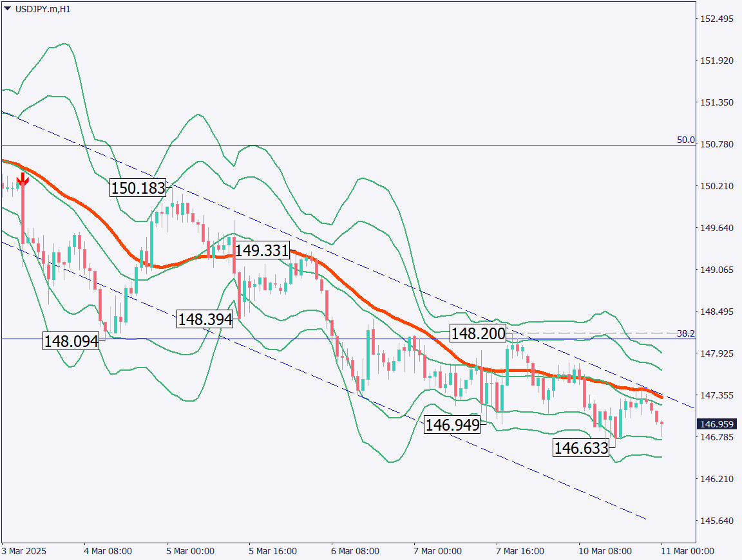Select the USDJPY.m,H1 chart title

click(x=42, y=10)
